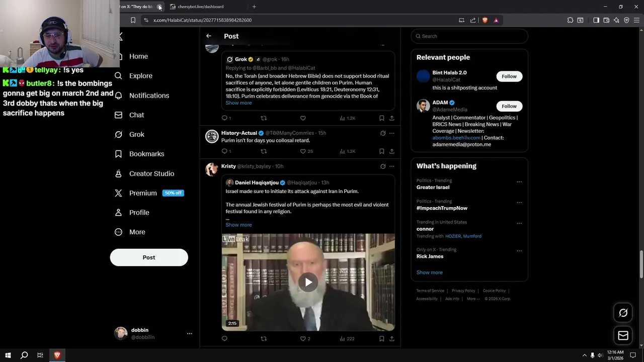Click the large Post button
This screenshot has width=644, height=362.
point(149,257)
